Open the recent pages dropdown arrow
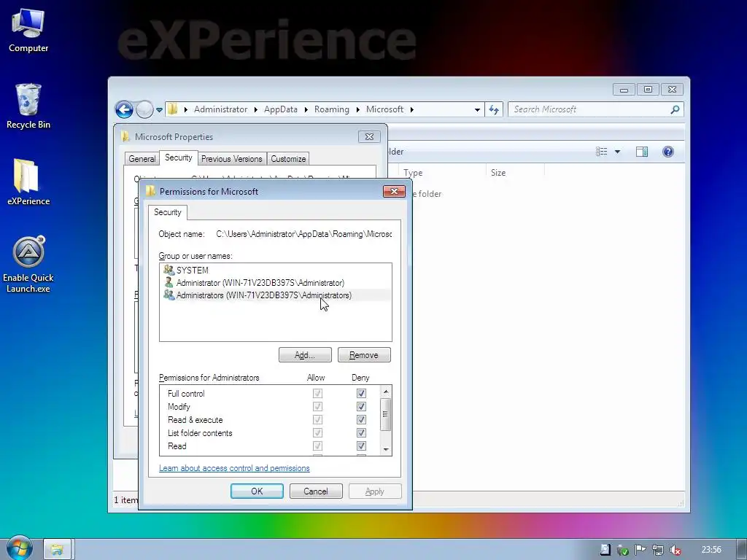 [x=159, y=110]
